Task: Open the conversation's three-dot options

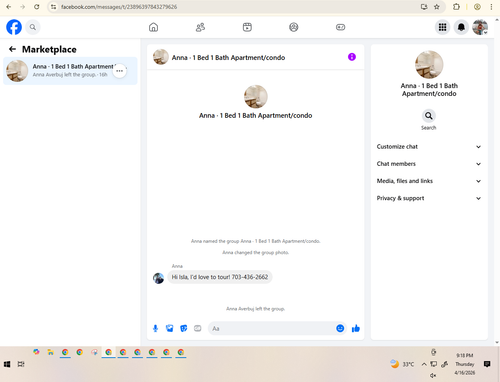Action: 119,71
